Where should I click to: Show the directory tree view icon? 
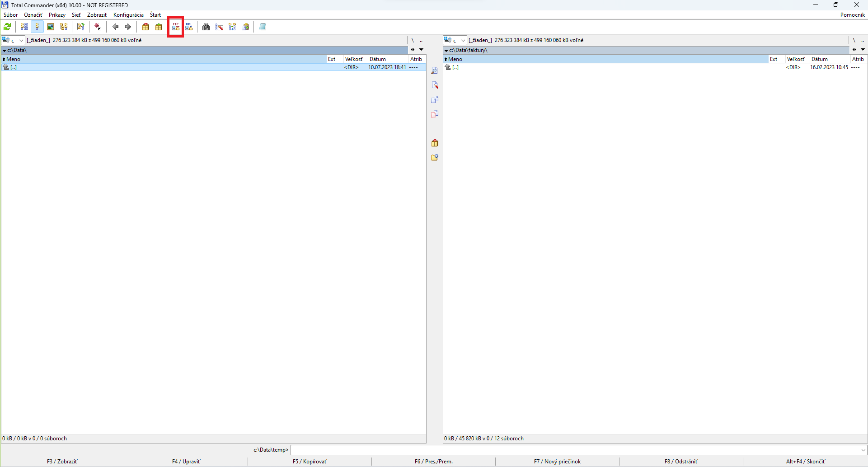click(64, 27)
